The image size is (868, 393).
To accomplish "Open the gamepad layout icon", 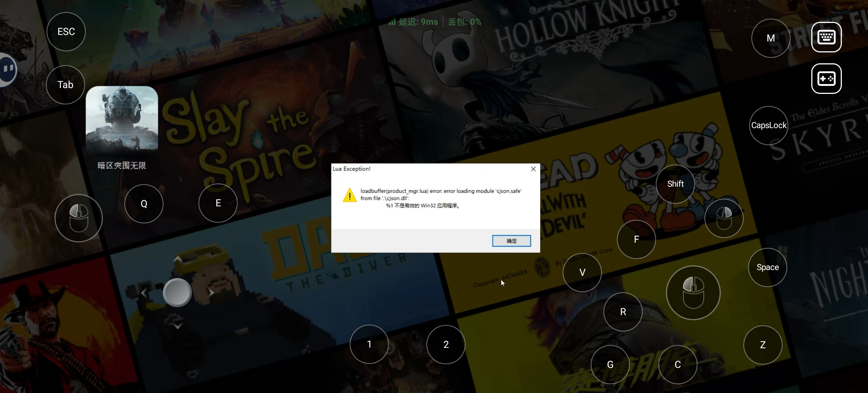I will pos(826,79).
